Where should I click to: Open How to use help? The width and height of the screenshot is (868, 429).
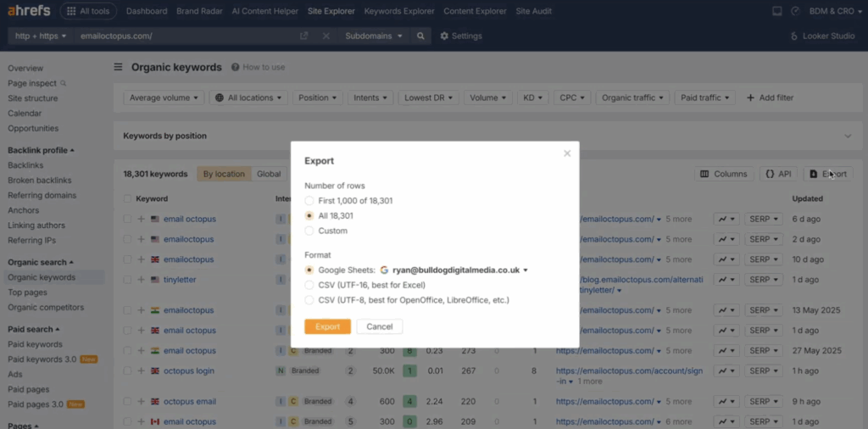tap(258, 67)
